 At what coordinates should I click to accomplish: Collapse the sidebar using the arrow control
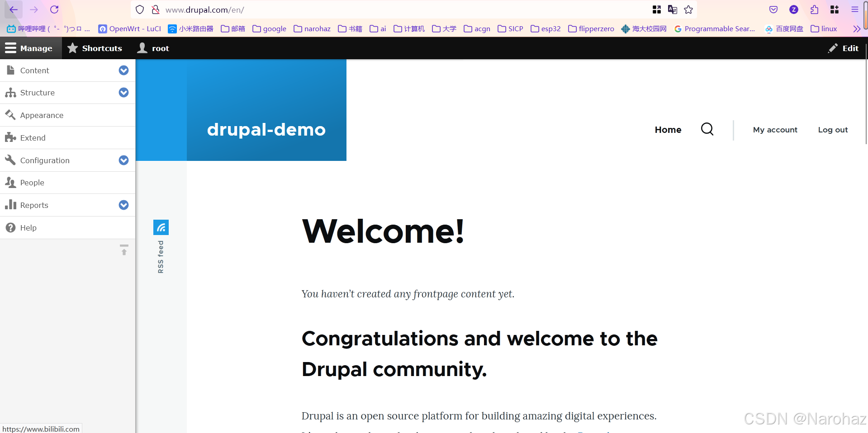pos(123,251)
